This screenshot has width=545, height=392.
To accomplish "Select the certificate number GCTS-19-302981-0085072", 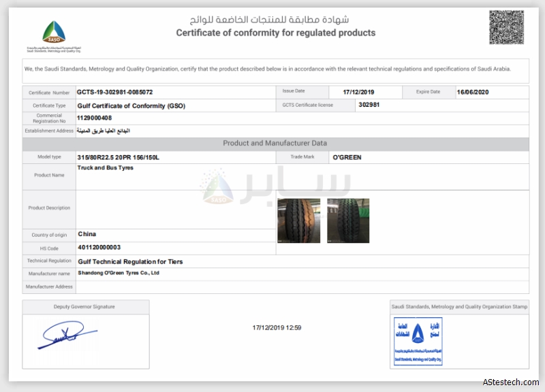I will click(x=115, y=92).
